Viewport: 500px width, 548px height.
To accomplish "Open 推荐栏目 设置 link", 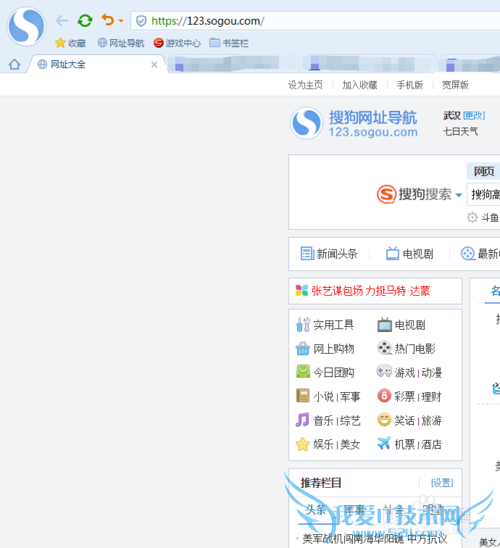I will pos(442,483).
